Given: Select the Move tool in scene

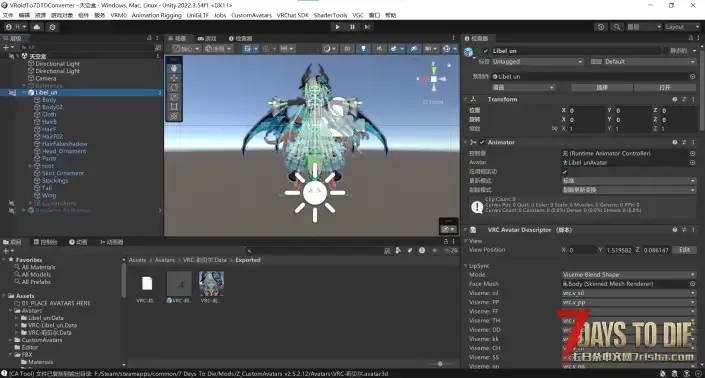Looking at the screenshot, I should 174,78.
